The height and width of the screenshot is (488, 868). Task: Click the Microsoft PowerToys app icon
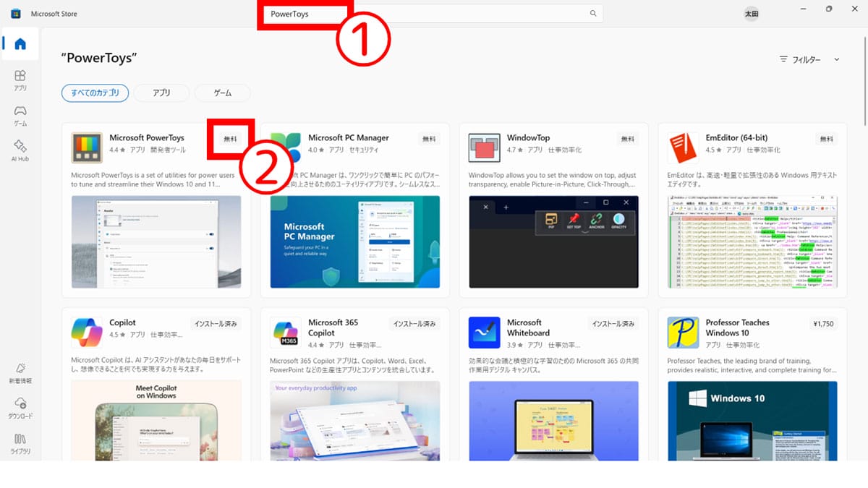coord(87,148)
